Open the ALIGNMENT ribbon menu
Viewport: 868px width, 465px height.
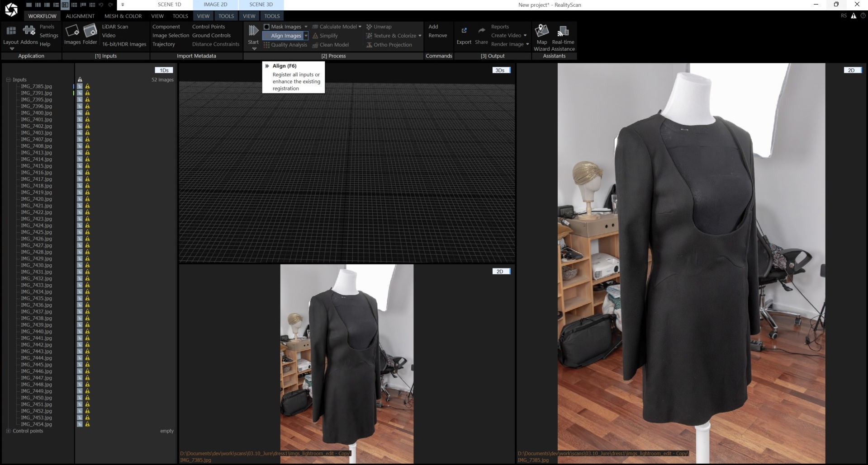(x=80, y=16)
